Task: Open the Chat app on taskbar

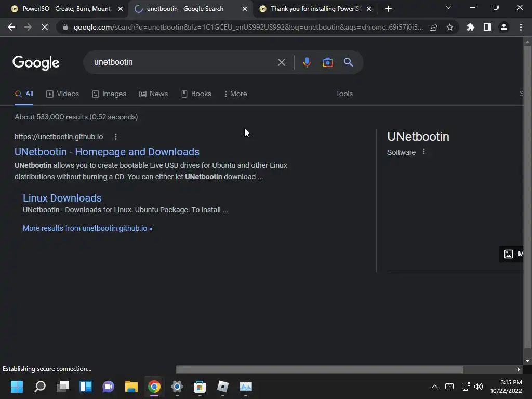Action: click(x=108, y=387)
